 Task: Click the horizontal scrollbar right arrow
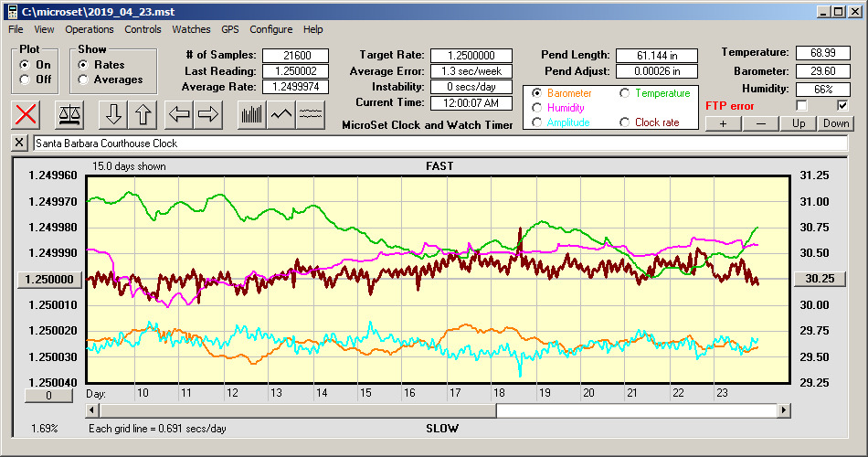pos(783,410)
